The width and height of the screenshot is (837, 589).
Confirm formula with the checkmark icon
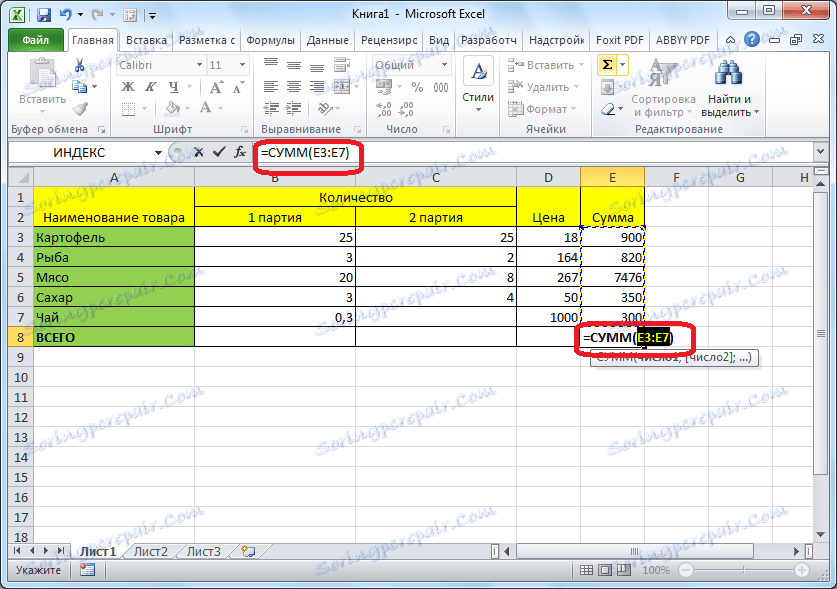tap(219, 151)
